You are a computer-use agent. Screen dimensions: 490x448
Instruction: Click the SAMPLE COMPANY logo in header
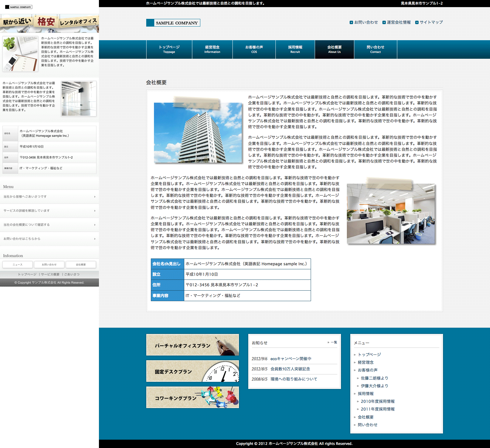click(173, 23)
